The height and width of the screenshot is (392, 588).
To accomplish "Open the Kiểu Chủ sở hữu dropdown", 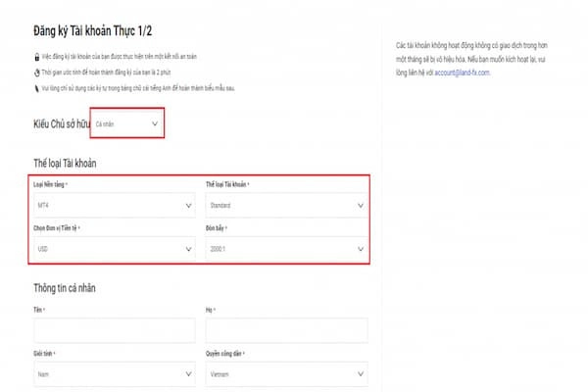I will click(127, 123).
